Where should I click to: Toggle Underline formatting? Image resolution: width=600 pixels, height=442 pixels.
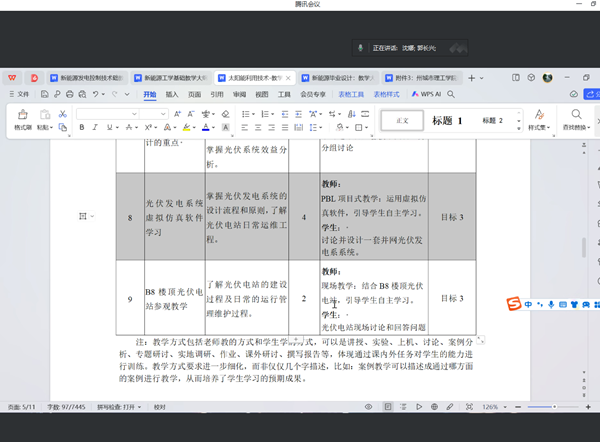click(110, 128)
